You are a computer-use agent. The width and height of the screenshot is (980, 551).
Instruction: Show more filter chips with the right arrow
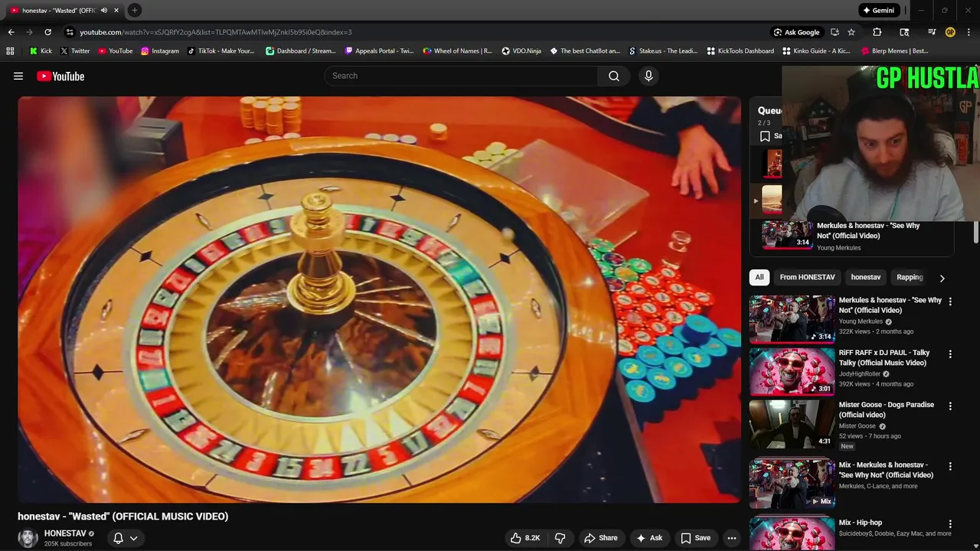click(x=942, y=278)
